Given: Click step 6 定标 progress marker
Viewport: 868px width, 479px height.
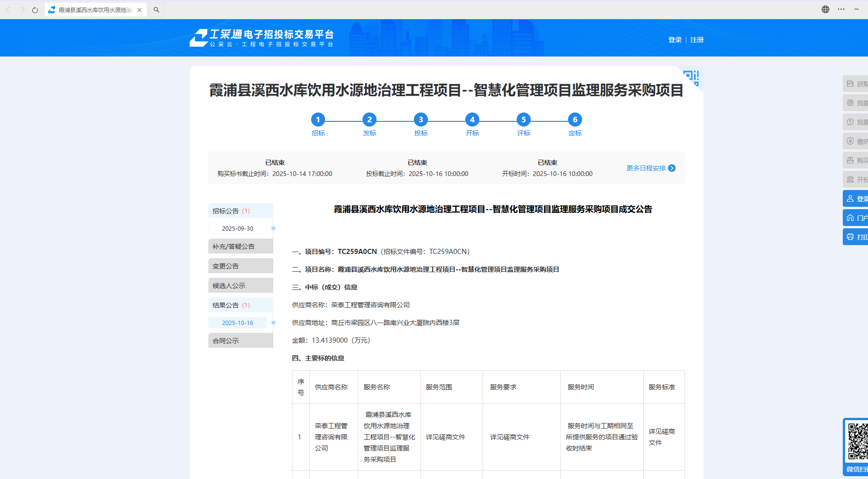Looking at the screenshot, I should pos(575,120).
